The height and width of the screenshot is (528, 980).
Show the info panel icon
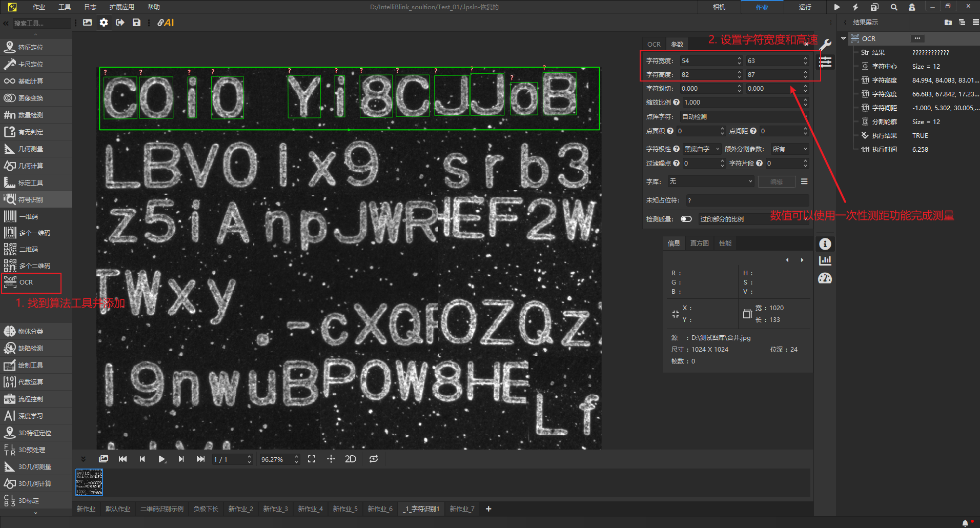click(x=825, y=244)
